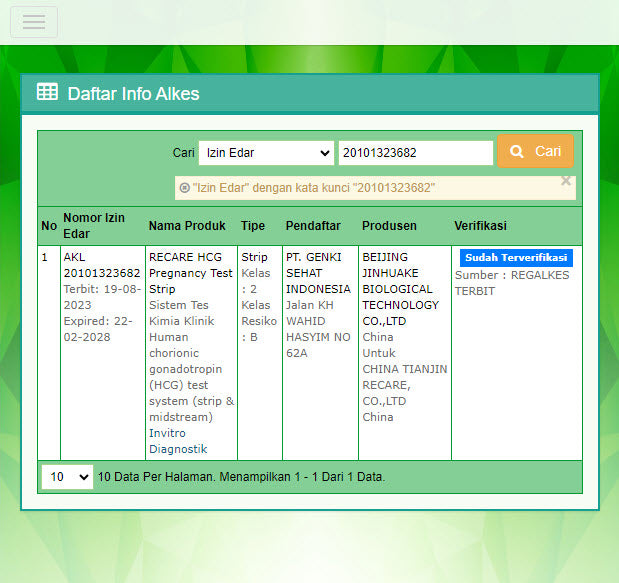
Task: Select the Produsen column header
Action: pyautogui.click(x=389, y=225)
